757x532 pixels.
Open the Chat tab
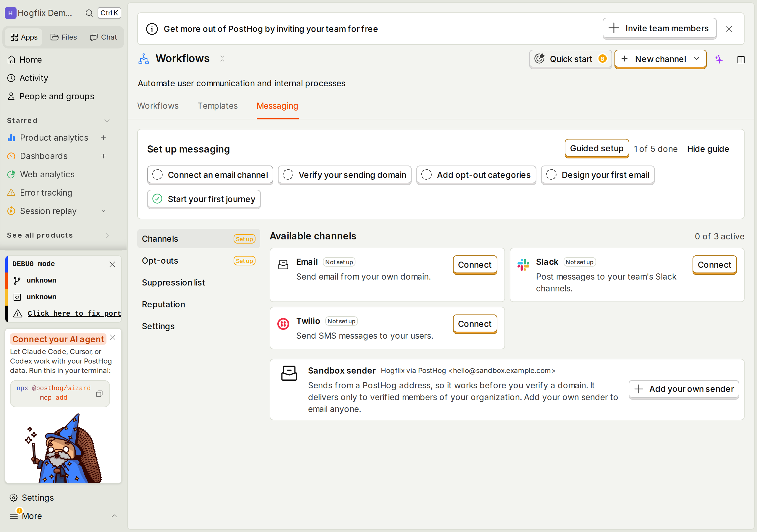(x=103, y=37)
